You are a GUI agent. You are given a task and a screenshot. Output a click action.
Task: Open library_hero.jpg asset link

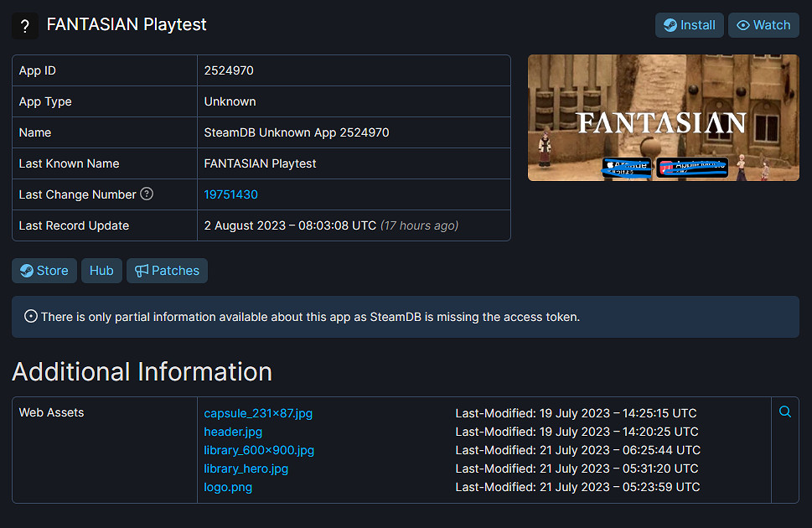coord(246,468)
